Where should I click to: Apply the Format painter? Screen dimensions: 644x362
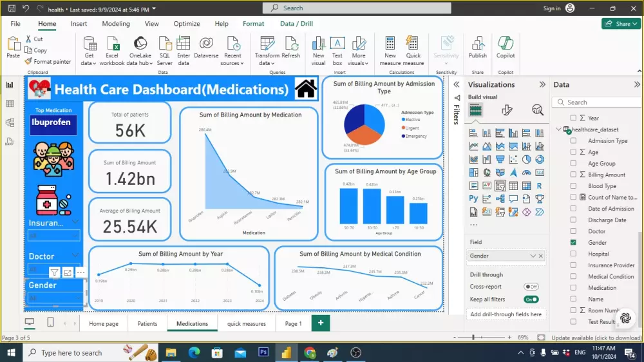(48, 62)
